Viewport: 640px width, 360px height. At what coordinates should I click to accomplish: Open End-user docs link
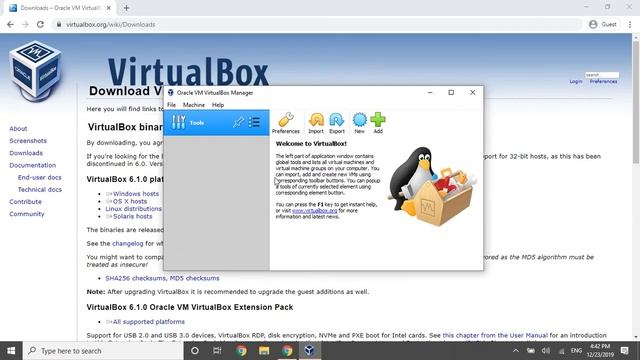point(40,178)
